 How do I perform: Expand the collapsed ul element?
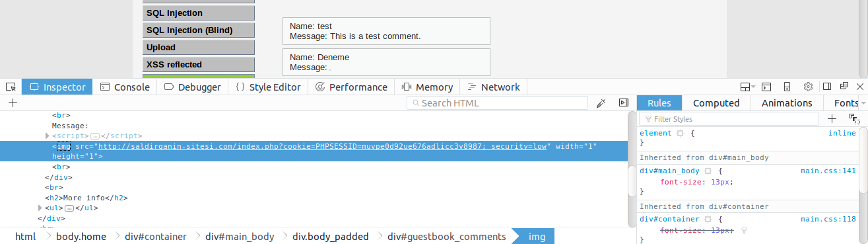point(40,208)
